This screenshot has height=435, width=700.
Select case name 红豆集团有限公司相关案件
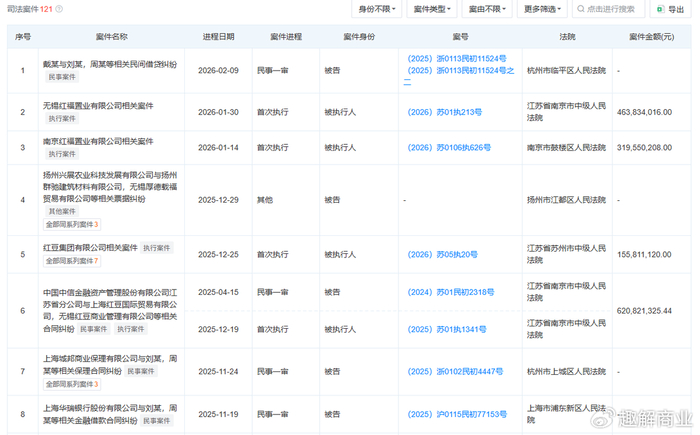click(90, 248)
